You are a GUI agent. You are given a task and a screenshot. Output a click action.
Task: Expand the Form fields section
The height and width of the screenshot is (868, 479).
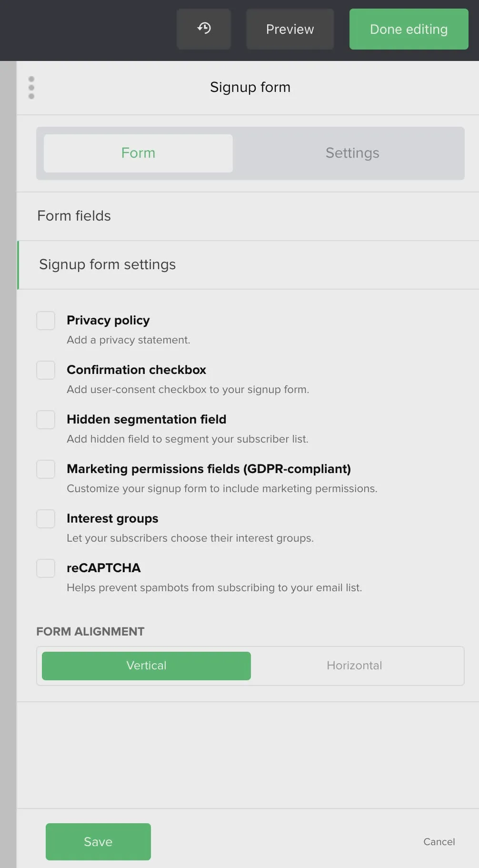[74, 216]
